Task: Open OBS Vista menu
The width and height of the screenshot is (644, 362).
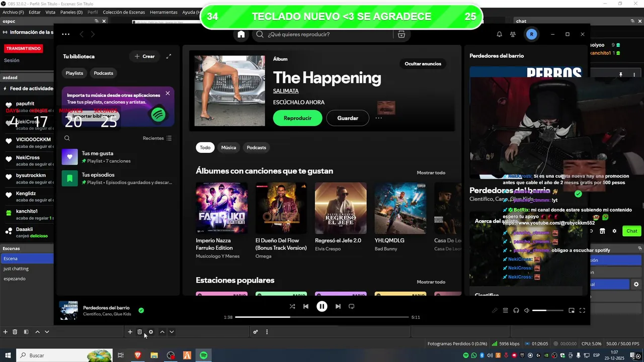Action: pyautogui.click(x=50, y=12)
